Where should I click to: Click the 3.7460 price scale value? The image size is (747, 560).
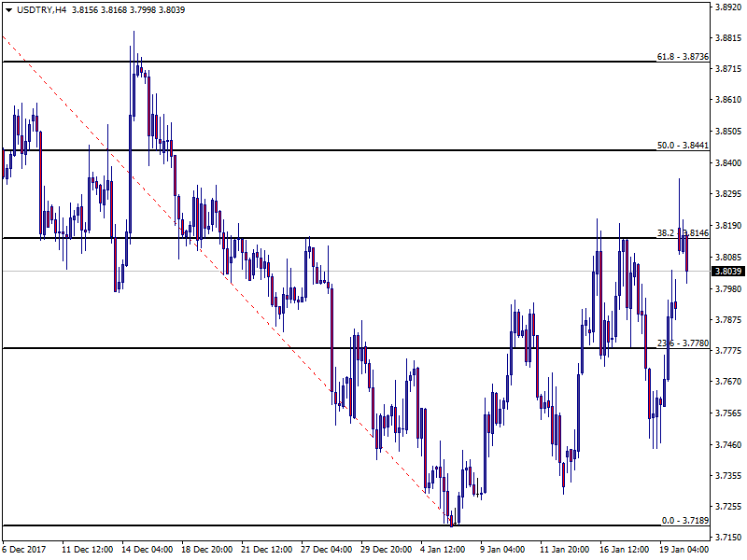(727, 445)
